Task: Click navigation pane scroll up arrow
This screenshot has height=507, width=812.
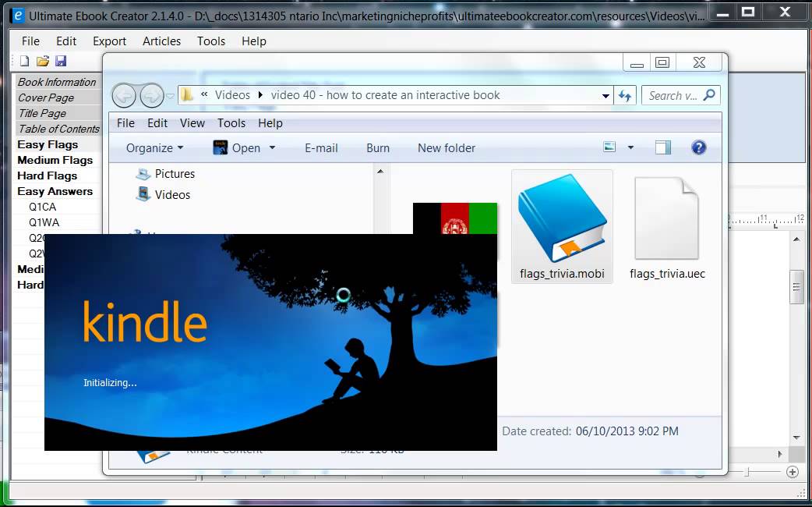Action: [x=380, y=172]
